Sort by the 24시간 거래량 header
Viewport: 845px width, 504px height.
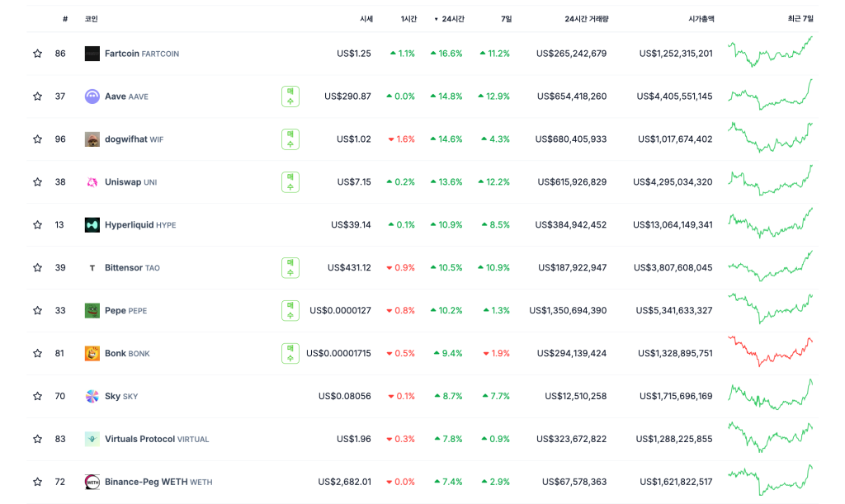pyautogui.click(x=587, y=19)
